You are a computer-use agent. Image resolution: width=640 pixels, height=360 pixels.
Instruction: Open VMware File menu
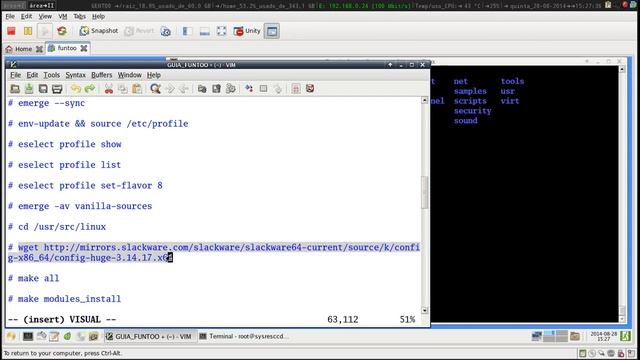(x=10, y=16)
